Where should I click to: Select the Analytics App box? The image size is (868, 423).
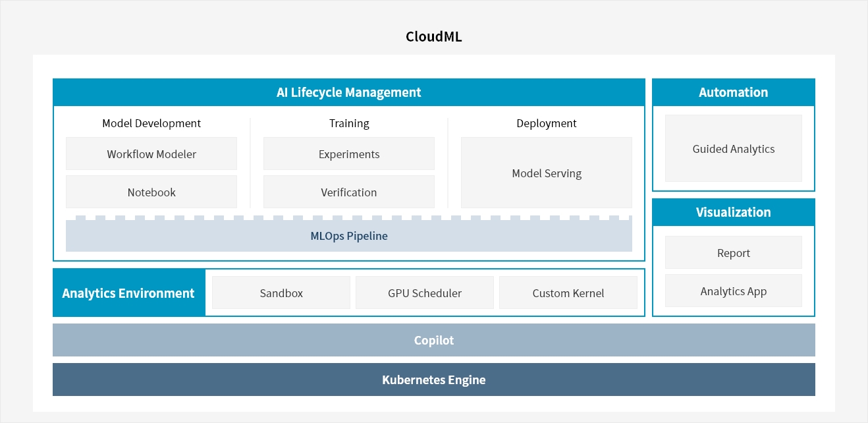tap(734, 291)
